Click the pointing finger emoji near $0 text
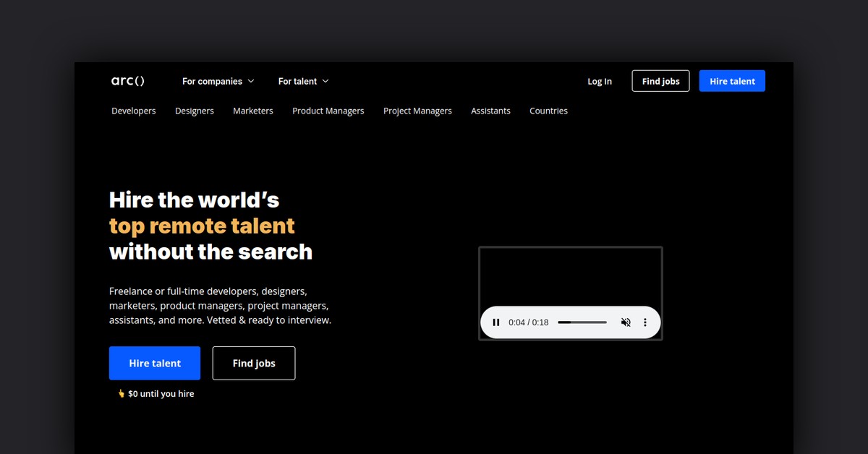This screenshot has width=868, height=454. [121, 393]
